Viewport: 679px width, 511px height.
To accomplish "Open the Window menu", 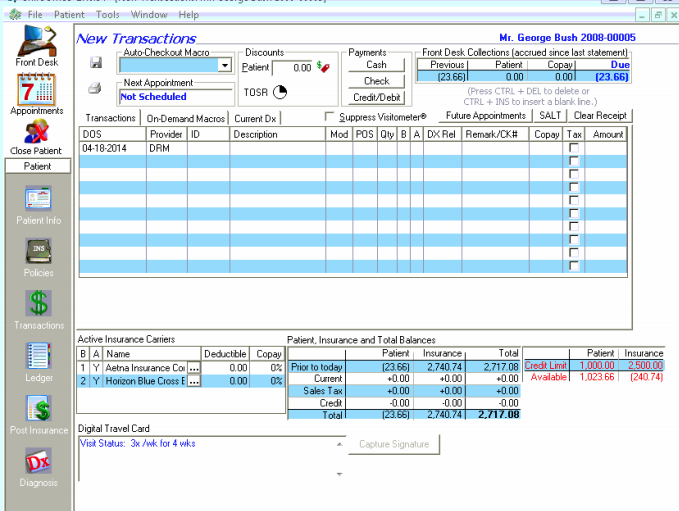I will [149, 14].
